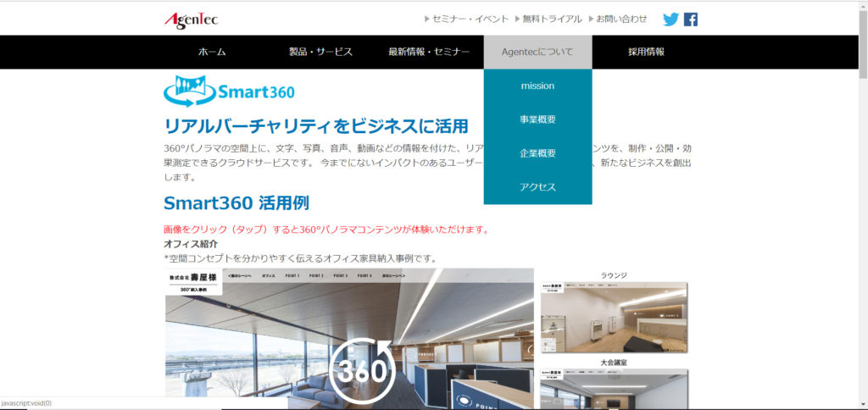868x410 pixels.
Task: Go to お問い合わせ contact link
Action: (x=620, y=19)
